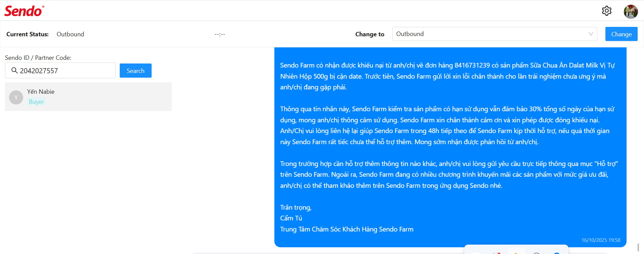Click the Sendo logo
Screen dimensions: 644x254
24,11
